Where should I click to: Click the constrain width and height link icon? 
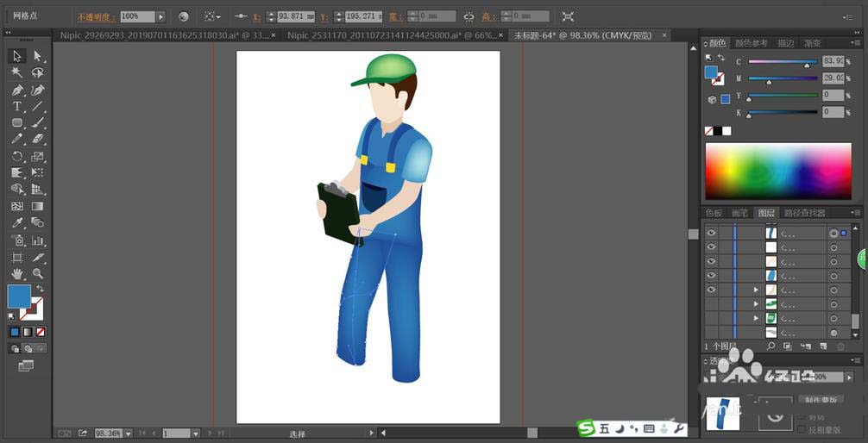(x=469, y=16)
